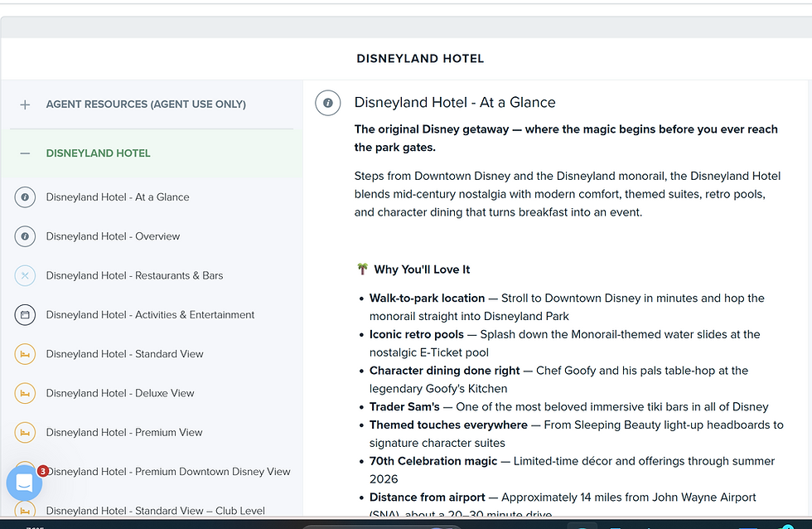Viewport: 812px width, 529px height.
Task: Open Disneyland Hotel - Activities & Entertainment page
Action: pyautogui.click(x=150, y=315)
